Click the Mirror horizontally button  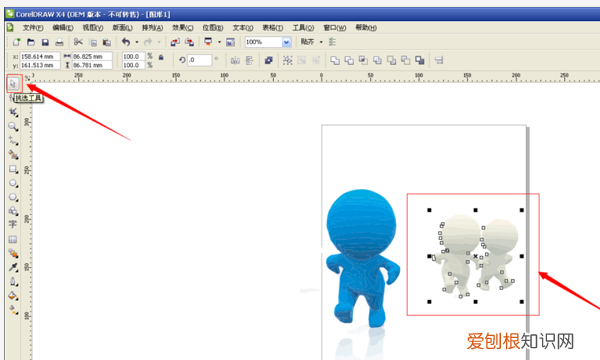235,60
